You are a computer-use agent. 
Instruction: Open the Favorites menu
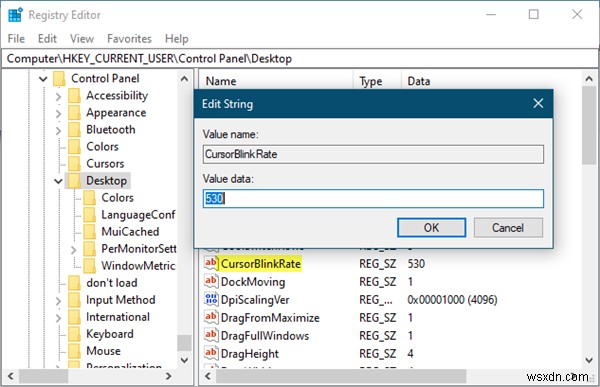click(x=129, y=39)
